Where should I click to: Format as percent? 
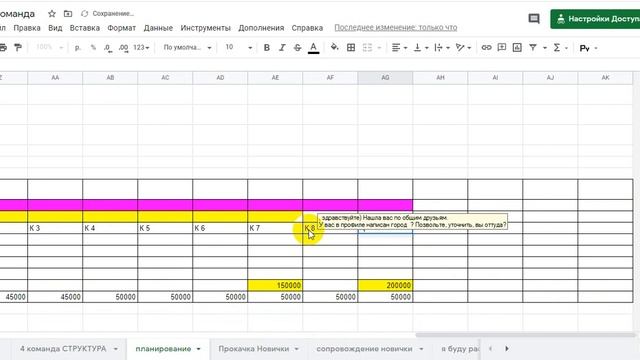[x=93, y=48]
